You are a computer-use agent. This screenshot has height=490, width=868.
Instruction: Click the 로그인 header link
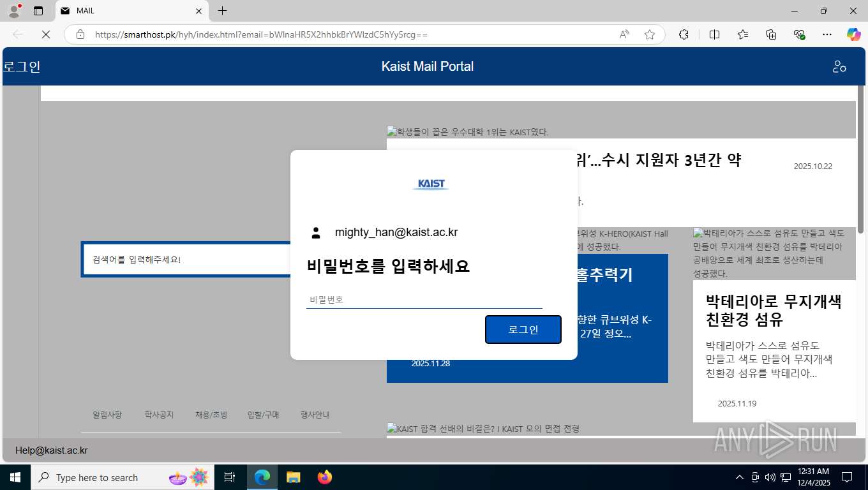[22, 66]
